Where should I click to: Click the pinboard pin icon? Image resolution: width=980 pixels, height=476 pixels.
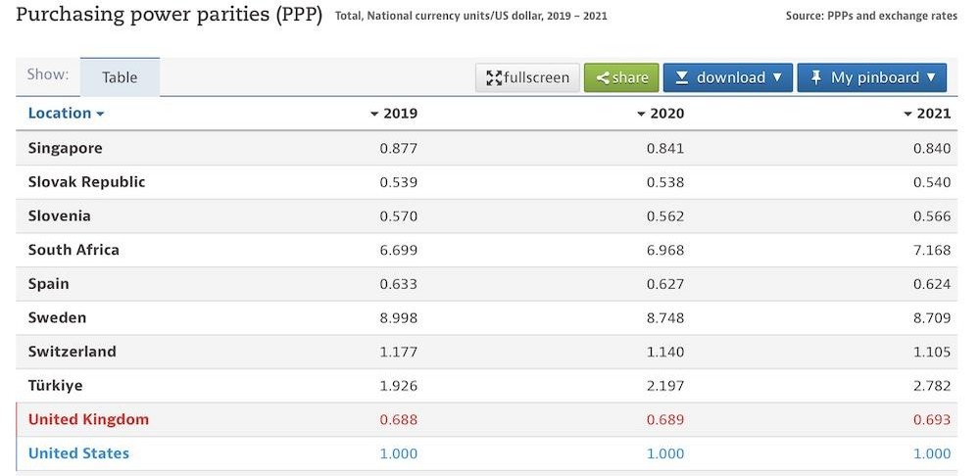click(816, 78)
